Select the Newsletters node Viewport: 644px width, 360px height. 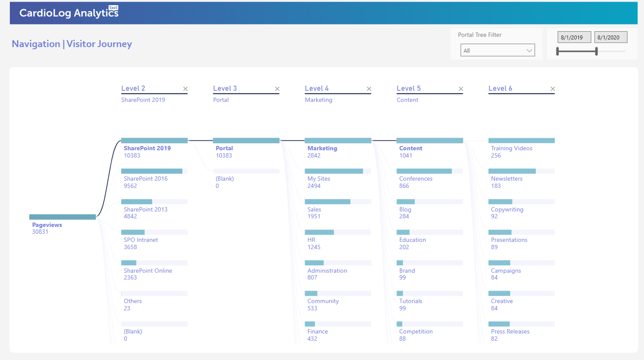click(521, 171)
